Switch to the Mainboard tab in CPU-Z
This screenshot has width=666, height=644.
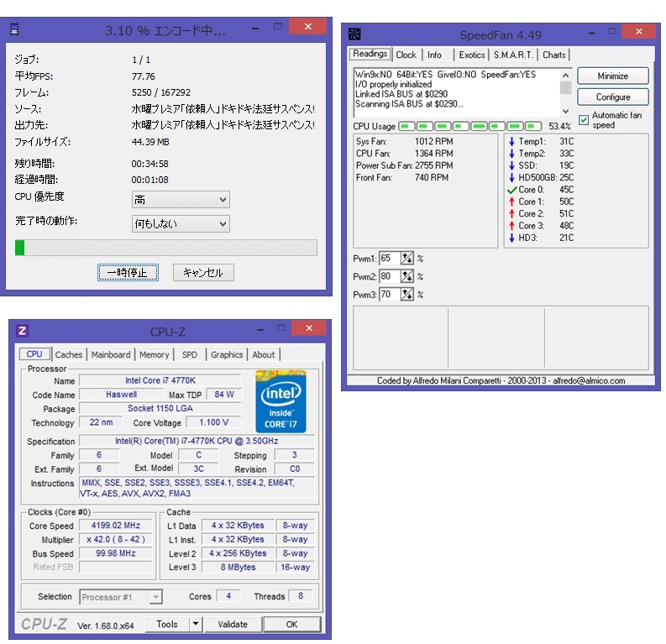(111, 354)
